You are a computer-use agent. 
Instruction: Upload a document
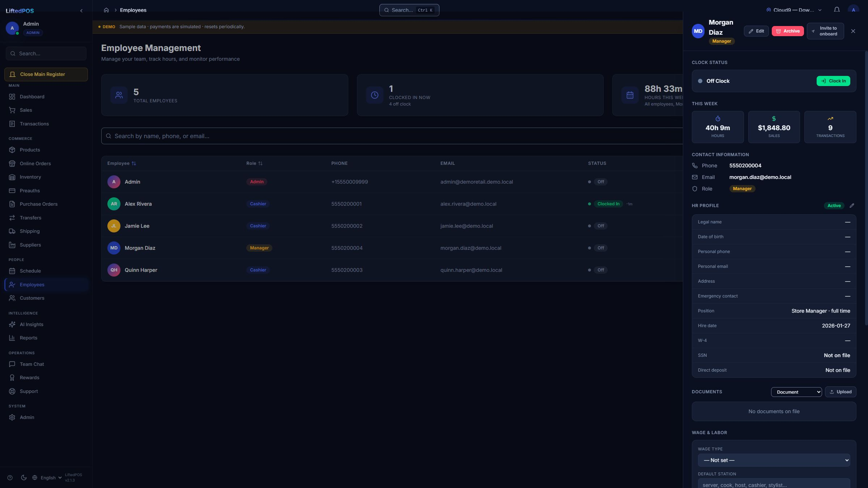point(841,392)
